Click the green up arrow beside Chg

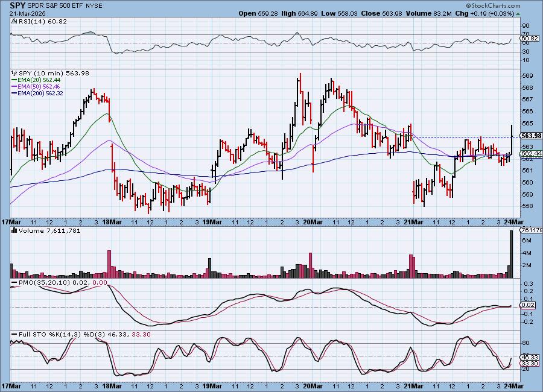(518, 14)
